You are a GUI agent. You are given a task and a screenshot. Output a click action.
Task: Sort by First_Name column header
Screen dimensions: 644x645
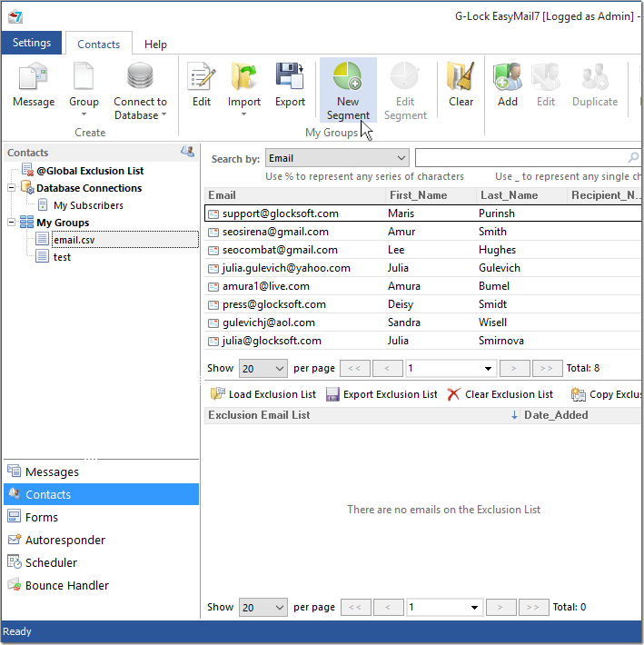click(431, 195)
